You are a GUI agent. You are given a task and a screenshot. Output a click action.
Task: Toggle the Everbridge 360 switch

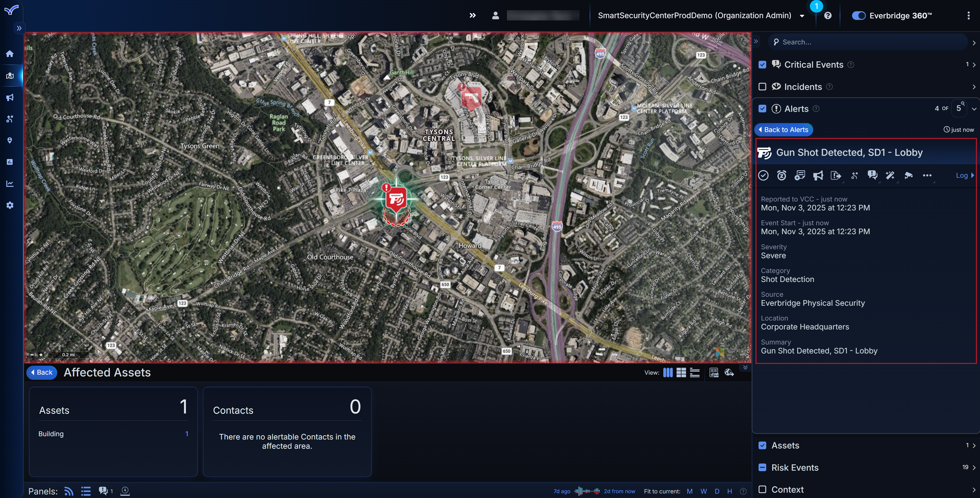coord(859,16)
